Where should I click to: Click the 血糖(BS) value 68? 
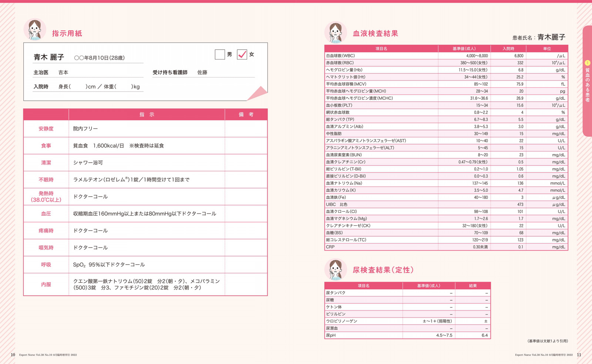point(521,233)
